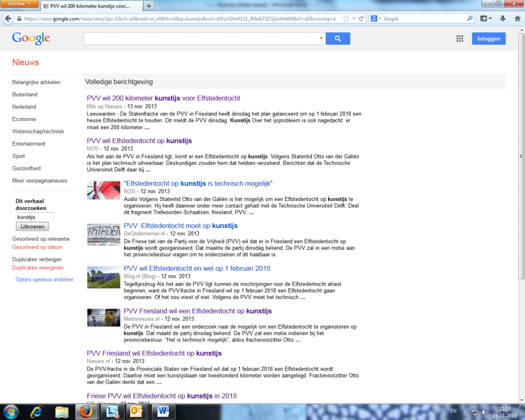Launch Internet Explorer from the taskbar
This screenshot has width=525, height=420.
(x=36, y=412)
